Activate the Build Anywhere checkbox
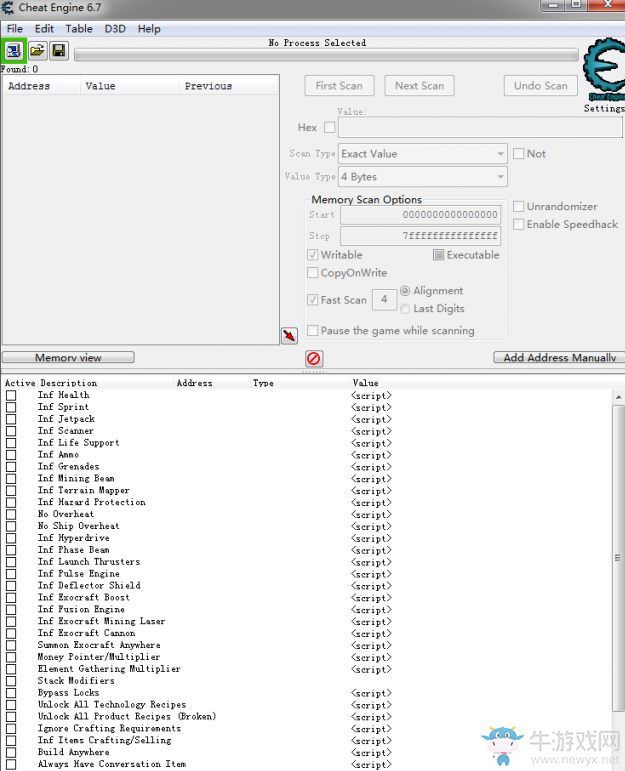The image size is (625, 771). [11, 752]
